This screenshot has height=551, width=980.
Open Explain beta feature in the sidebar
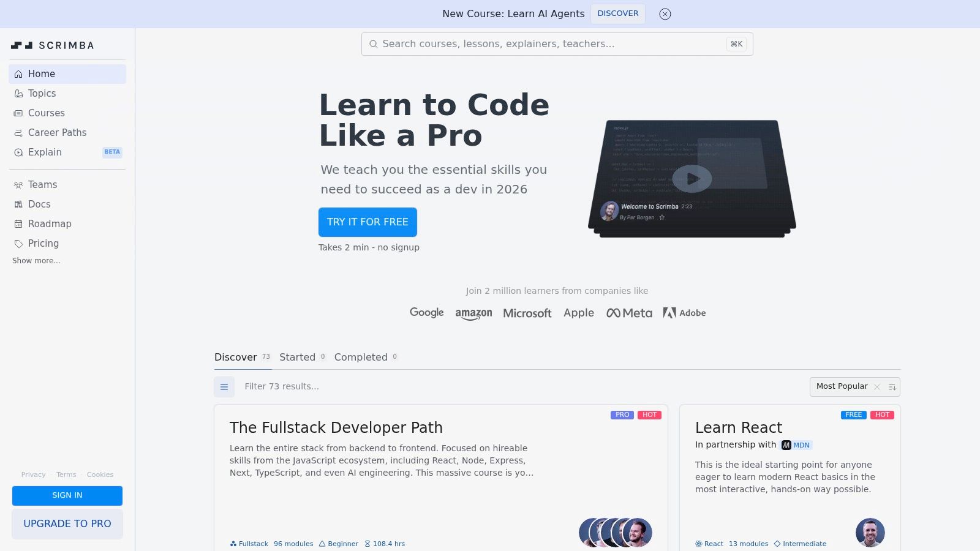coord(67,152)
